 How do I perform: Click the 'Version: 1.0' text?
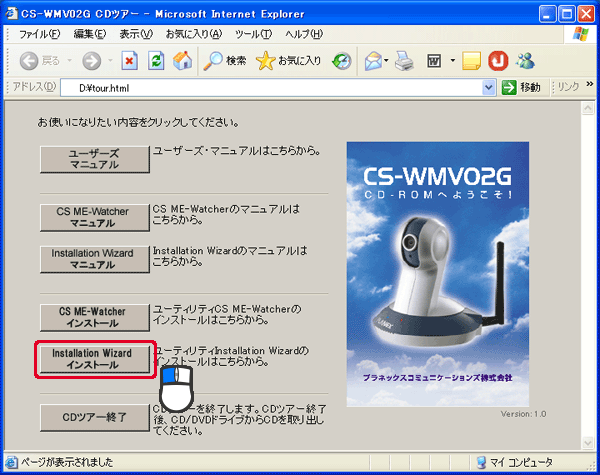523,414
